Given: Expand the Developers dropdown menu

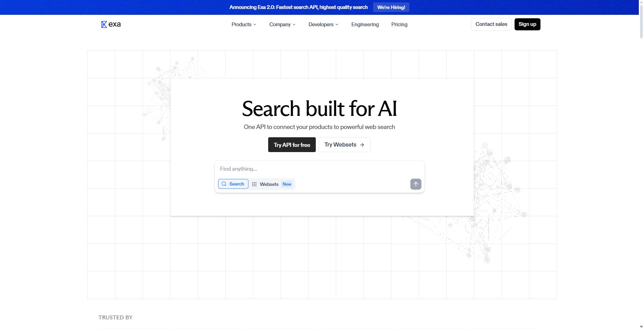Looking at the screenshot, I should [x=323, y=24].
